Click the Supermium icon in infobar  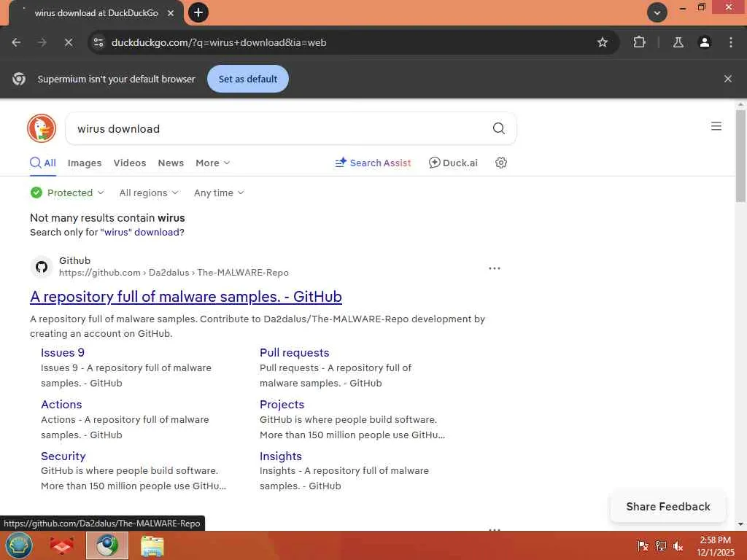point(19,79)
